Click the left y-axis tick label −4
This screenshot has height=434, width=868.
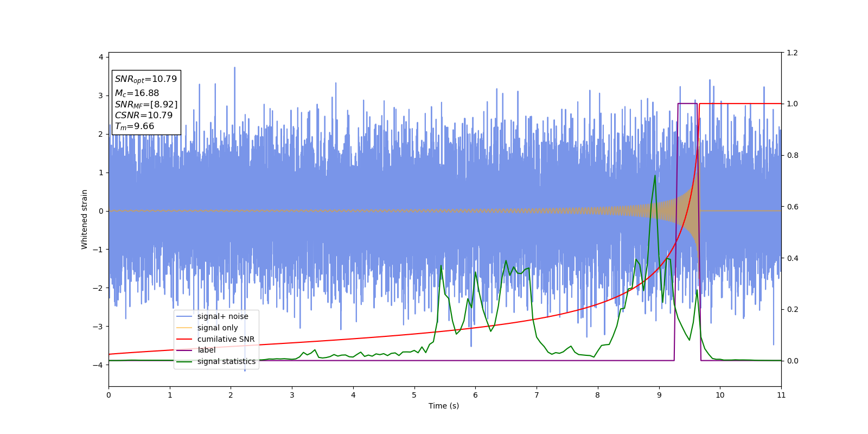[x=98, y=365]
